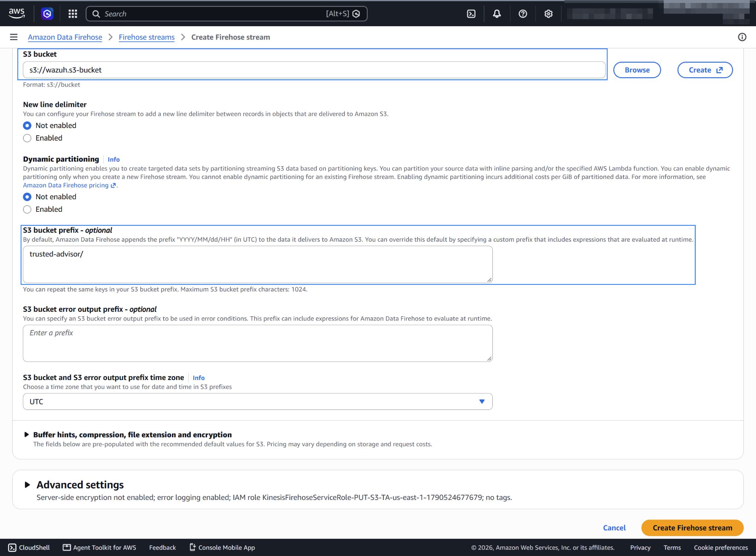
Task: Toggle the side navigation hamburger menu
Action: pyautogui.click(x=14, y=37)
